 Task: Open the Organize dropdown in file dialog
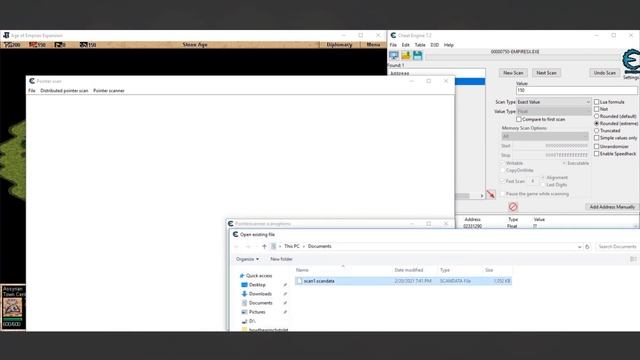(247, 259)
